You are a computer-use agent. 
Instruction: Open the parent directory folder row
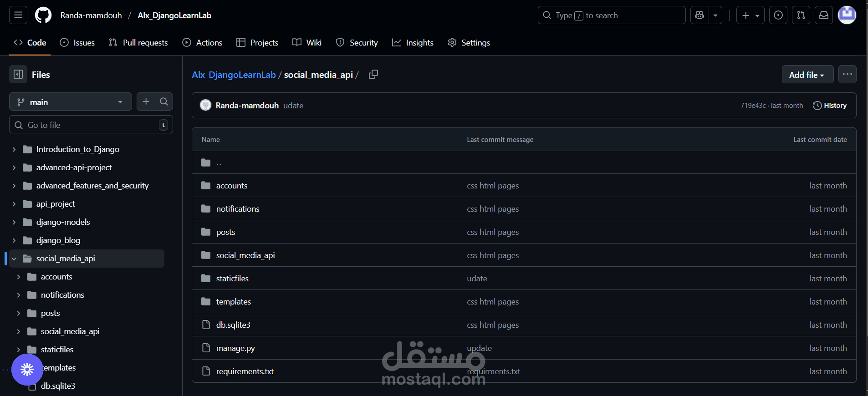tap(524, 162)
